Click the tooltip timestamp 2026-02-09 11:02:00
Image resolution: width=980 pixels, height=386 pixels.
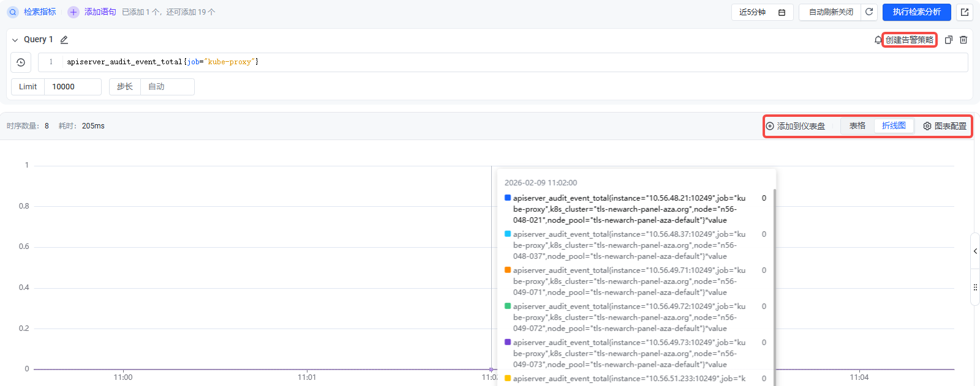tap(541, 183)
